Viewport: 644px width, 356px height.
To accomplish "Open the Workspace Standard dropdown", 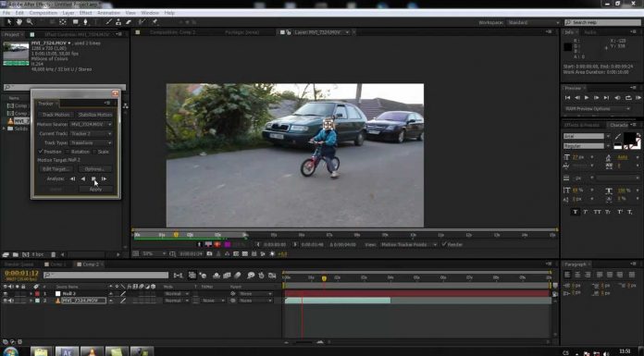I will (x=533, y=22).
